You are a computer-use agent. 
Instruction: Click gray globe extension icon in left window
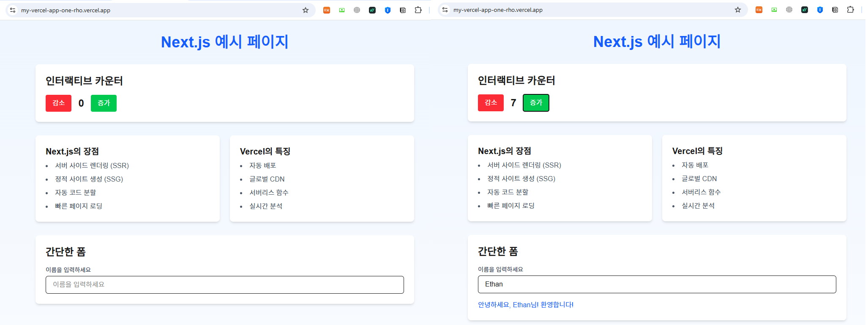[357, 10]
